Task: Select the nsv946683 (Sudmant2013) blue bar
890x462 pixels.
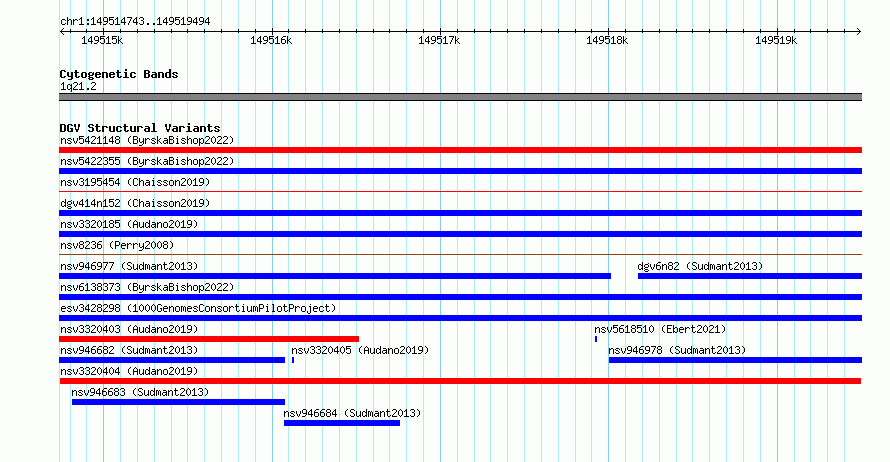Action: [178, 402]
